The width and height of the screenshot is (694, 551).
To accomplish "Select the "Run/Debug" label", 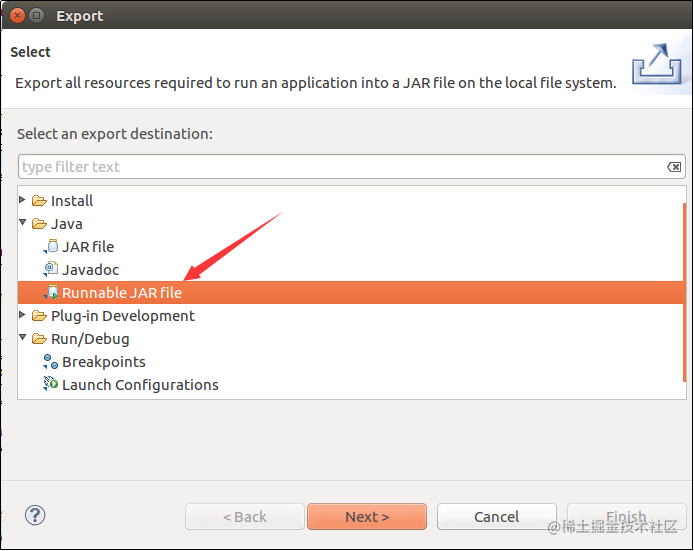I will pos(90,339).
